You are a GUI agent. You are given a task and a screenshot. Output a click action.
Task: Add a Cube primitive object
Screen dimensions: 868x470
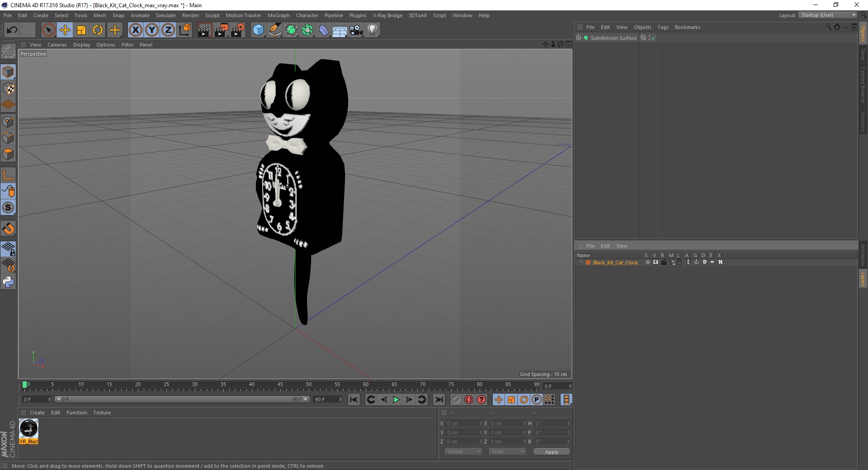click(258, 30)
